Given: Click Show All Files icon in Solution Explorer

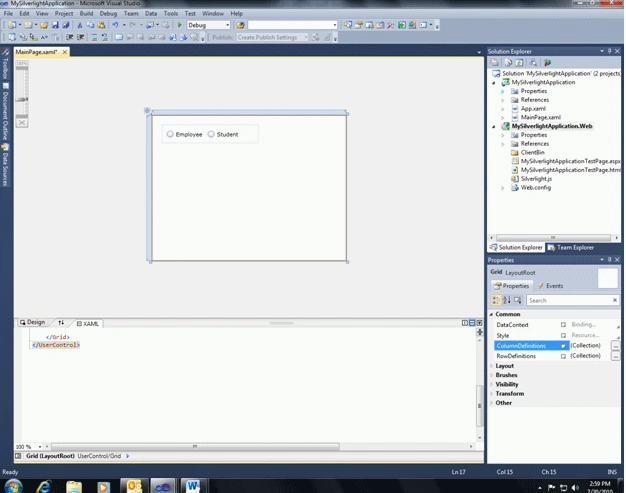Looking at the screenshot, I should (x=508, y=62).
